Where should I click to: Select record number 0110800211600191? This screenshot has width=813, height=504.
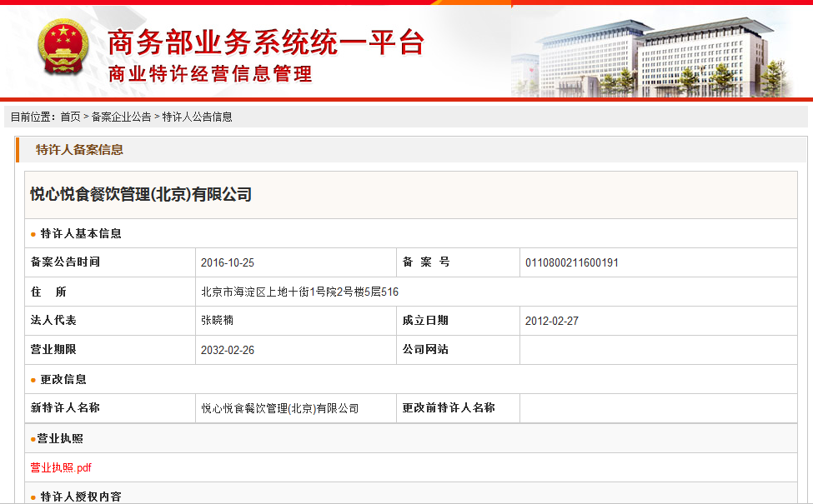click(572, 262)
